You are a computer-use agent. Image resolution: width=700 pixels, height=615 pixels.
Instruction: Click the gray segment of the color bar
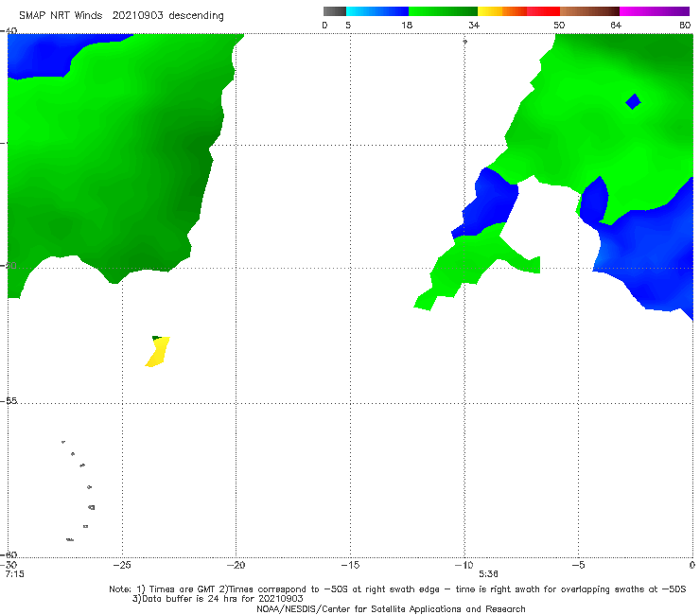335,11
